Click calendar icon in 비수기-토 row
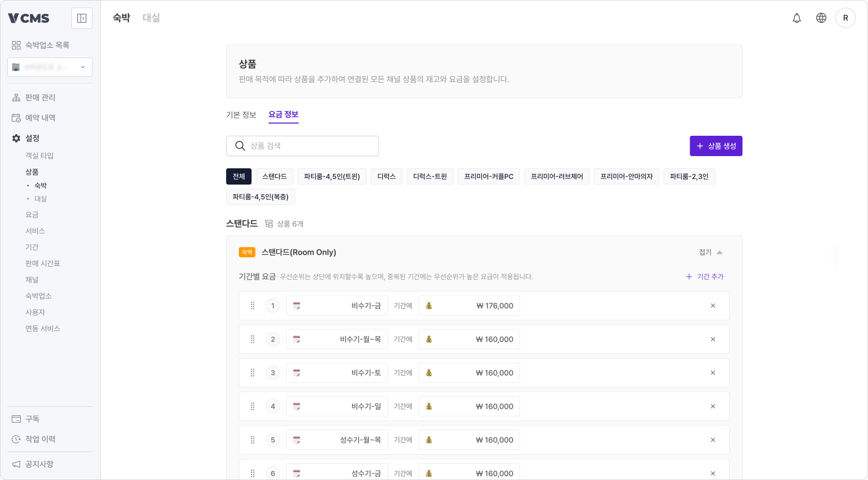The height and width of the screenshot is (480, 868). [x=297, y=373]
